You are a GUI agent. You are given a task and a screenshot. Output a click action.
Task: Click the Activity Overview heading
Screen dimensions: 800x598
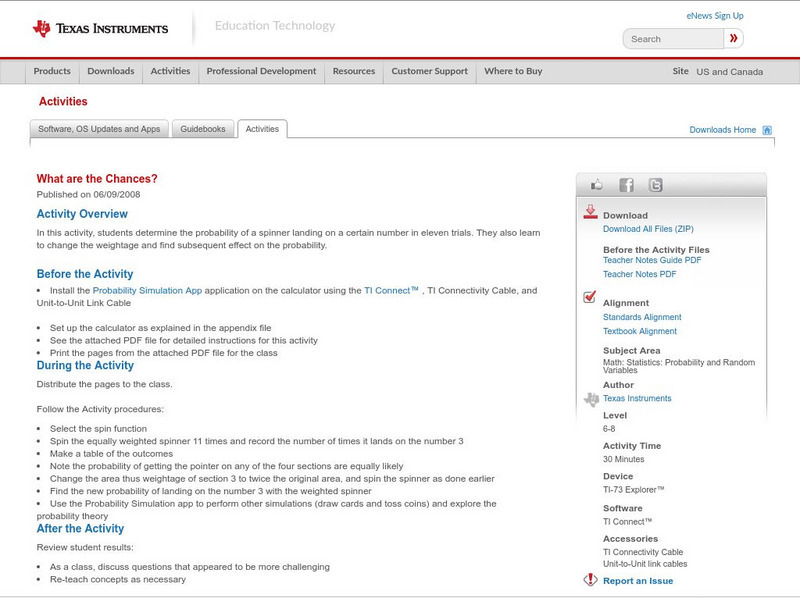[x=82, y=214]
